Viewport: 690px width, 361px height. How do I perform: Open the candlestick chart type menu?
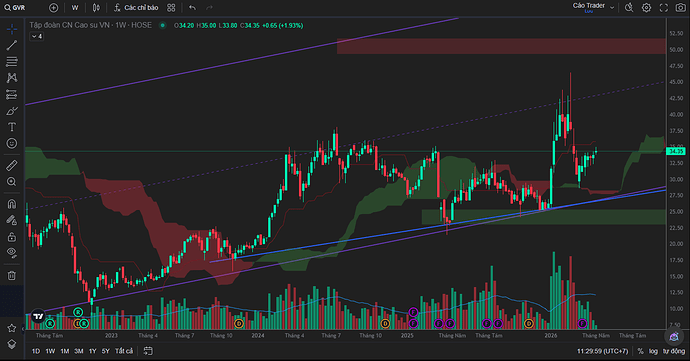click(x=96, y=8)
